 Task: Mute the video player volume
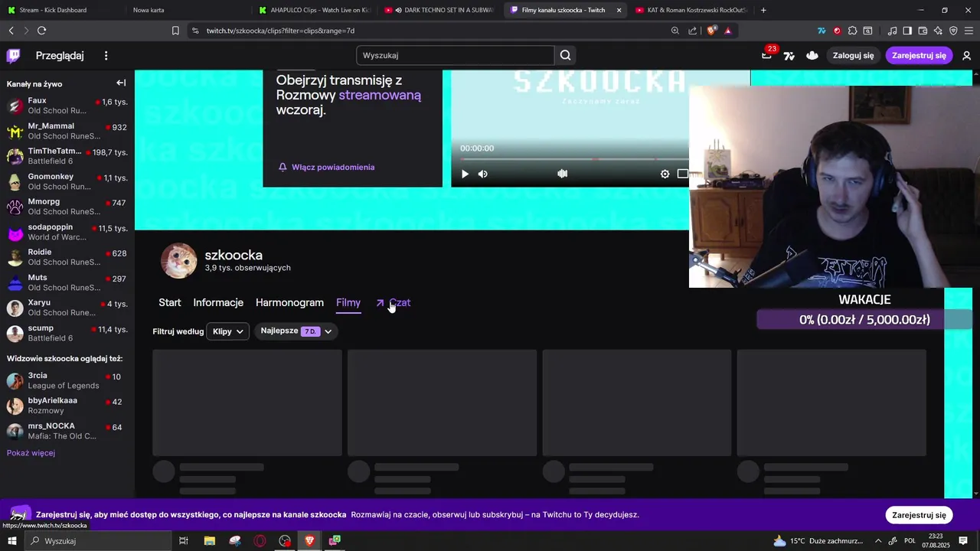(x=483, y=174)
